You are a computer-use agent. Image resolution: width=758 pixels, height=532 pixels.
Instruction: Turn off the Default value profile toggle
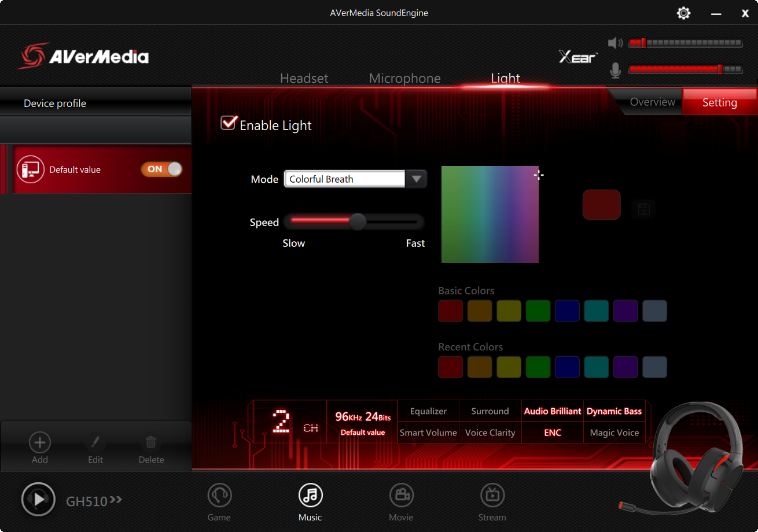pos(161,169)
